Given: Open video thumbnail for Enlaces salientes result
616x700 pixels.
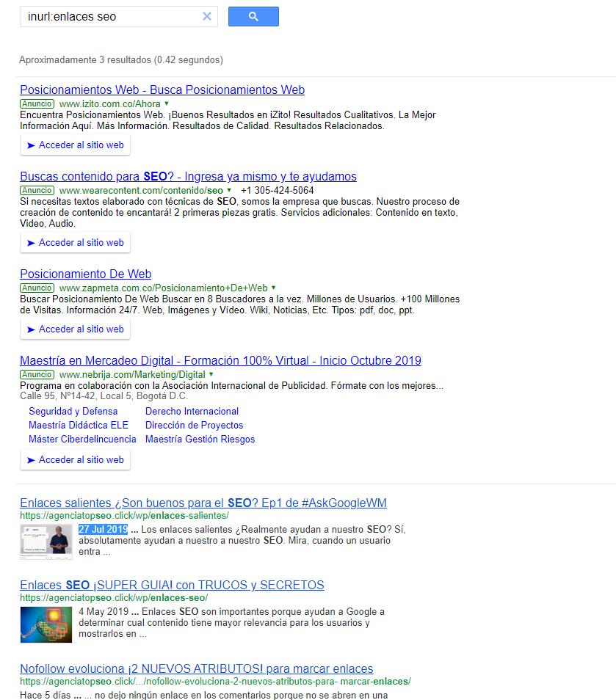Looking at the screenshot, I should (46, 542).
